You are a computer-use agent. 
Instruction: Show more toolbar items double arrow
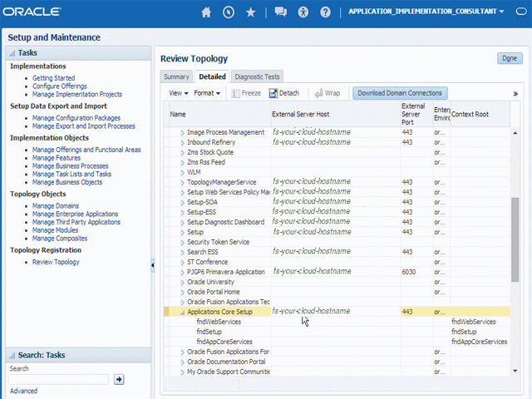(515, 94)
